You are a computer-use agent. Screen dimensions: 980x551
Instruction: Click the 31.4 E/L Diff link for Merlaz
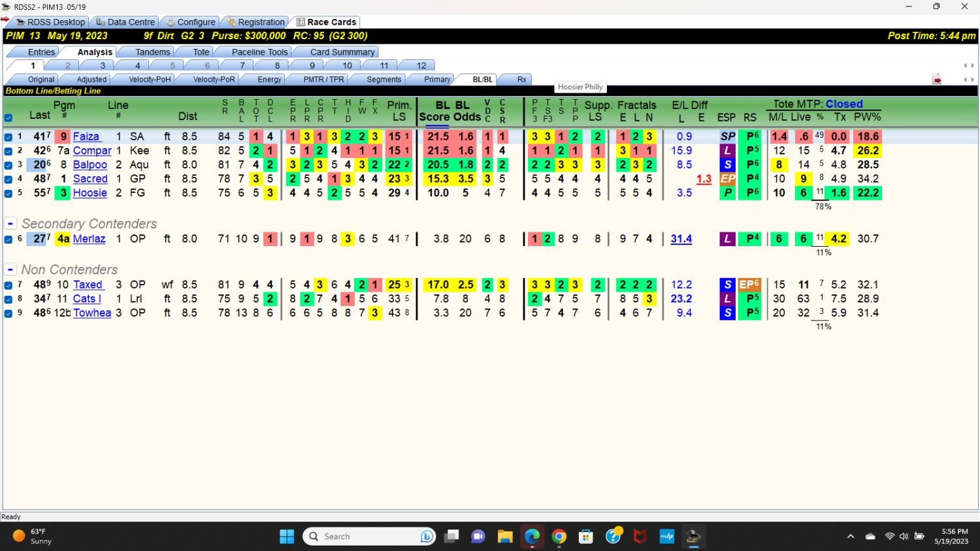(681, 239)
